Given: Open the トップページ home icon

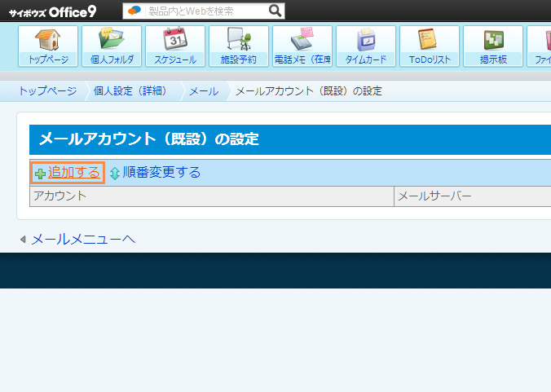Looking at the screenshot, I should pyautogui.click(x=48, y=46).
